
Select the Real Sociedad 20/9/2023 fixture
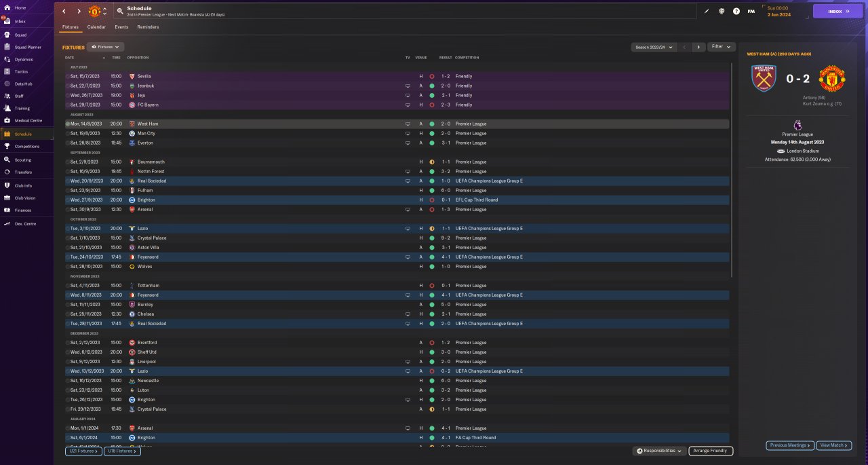pyautogui.click(x=397, y=181)
